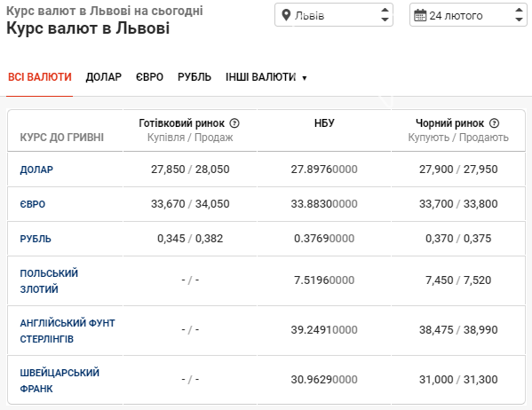Click the up arrow in city selector
532x410 pixels.
coord(385,10)
